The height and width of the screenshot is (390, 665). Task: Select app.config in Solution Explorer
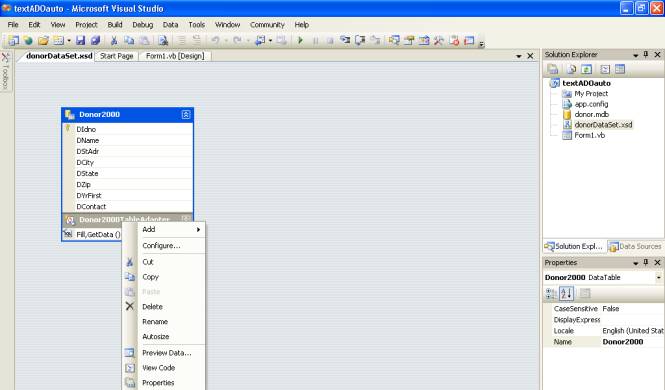[591, 104]
